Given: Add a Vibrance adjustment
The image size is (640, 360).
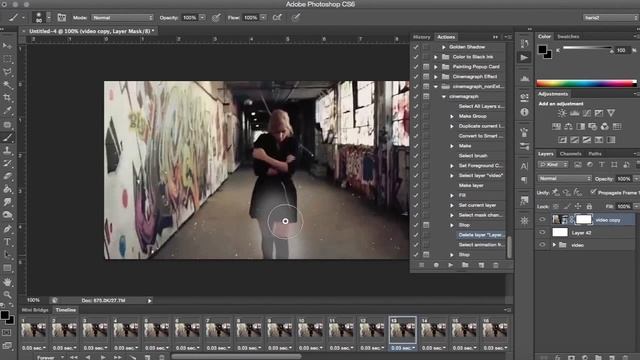Looking at the screenshot, I should click(x=611, y=113).
